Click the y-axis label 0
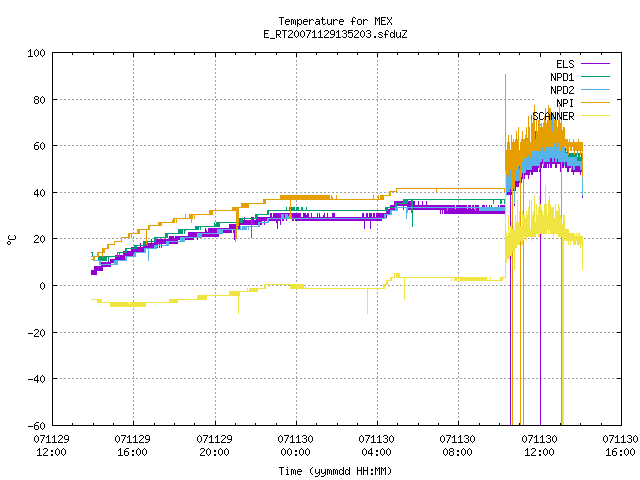The height and width of the screenshot is (480, 640). pos(42,286)
